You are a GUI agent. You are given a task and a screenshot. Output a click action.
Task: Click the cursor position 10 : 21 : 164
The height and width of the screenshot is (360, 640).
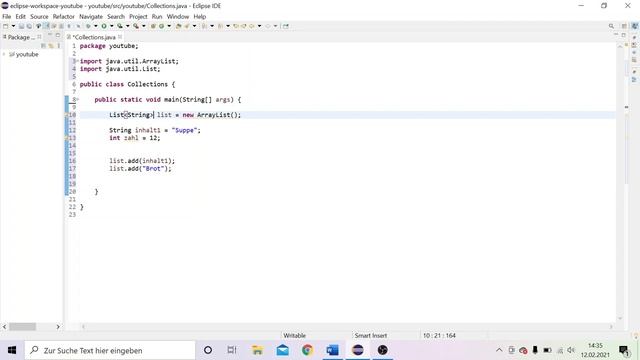coord(439,336)
